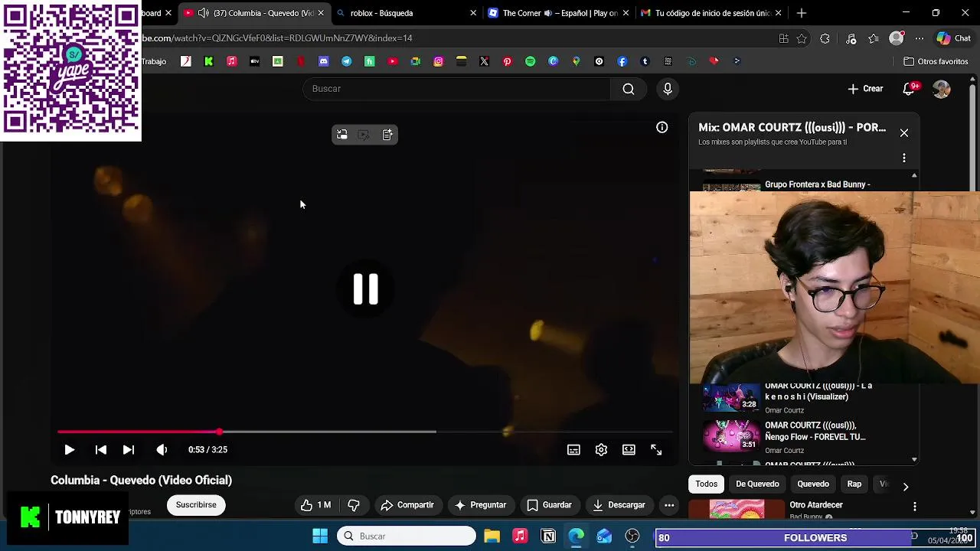The width and height of the screenshot is (980, 551).
Task: Select the Rap filter chip
Action: [854, 484]
